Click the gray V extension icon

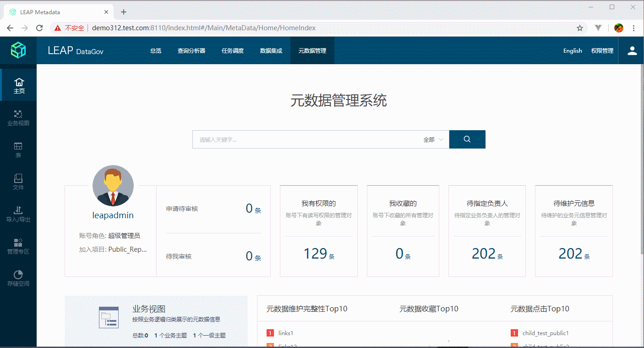tap(598, 28)
